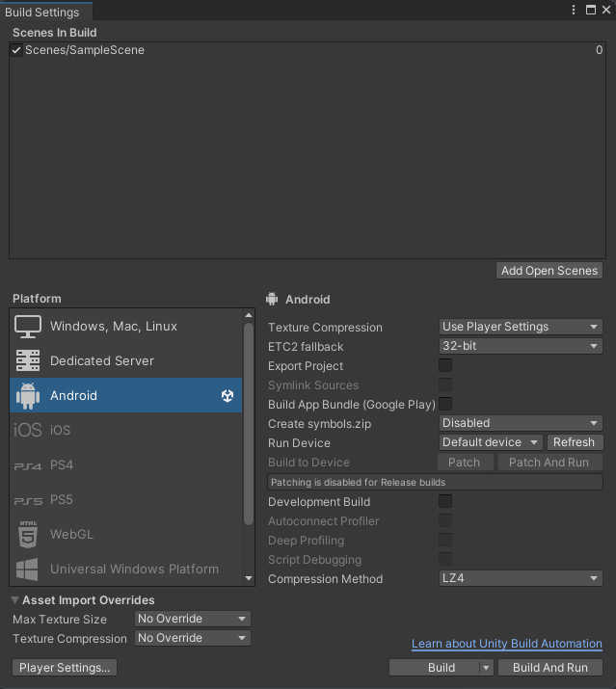Pick the PS5 platform logo
Viewport: 616px width, 689px height.
coord(28,501)
